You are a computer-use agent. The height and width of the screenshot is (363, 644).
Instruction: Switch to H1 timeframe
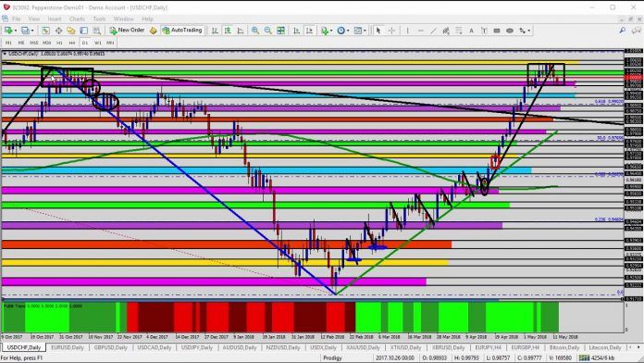(x=59, y=43)
